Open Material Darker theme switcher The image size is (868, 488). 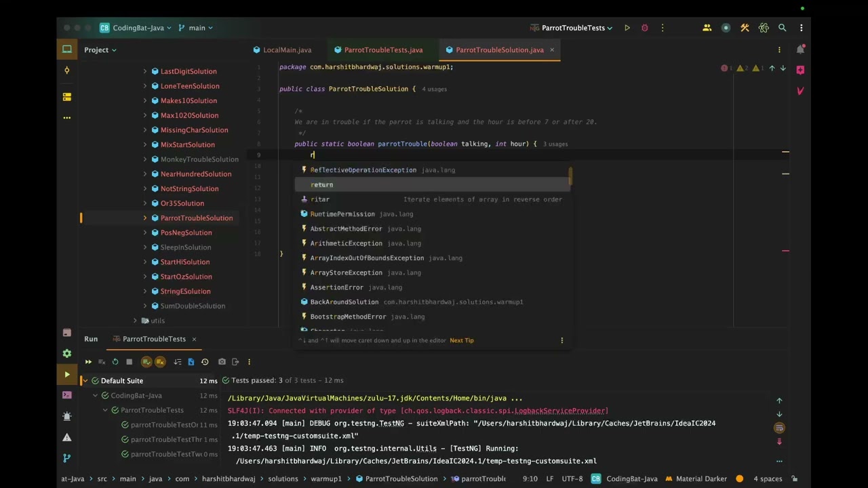(696, 479)
